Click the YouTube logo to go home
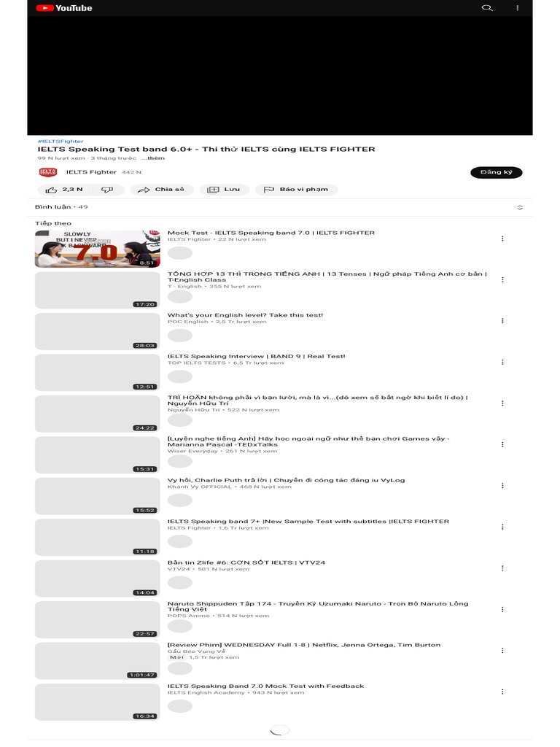Image resolution: width=560 pixels, height=747 pixels. tap(64, 7)
